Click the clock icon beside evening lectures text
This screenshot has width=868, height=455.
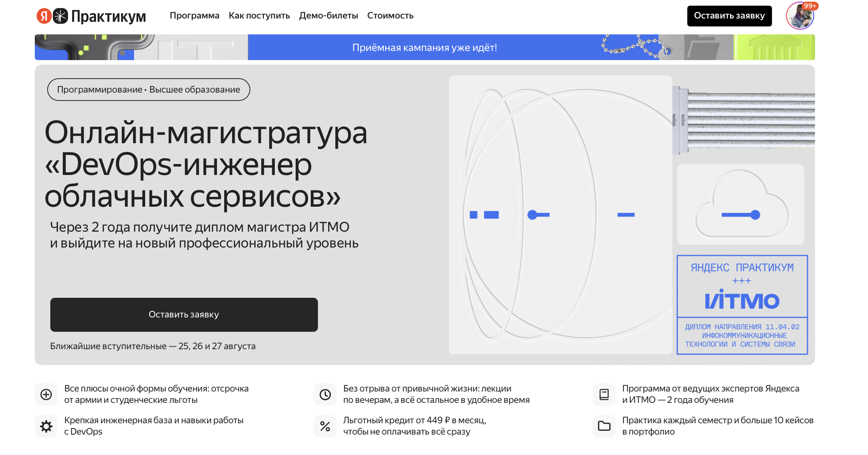coord(325,395)
